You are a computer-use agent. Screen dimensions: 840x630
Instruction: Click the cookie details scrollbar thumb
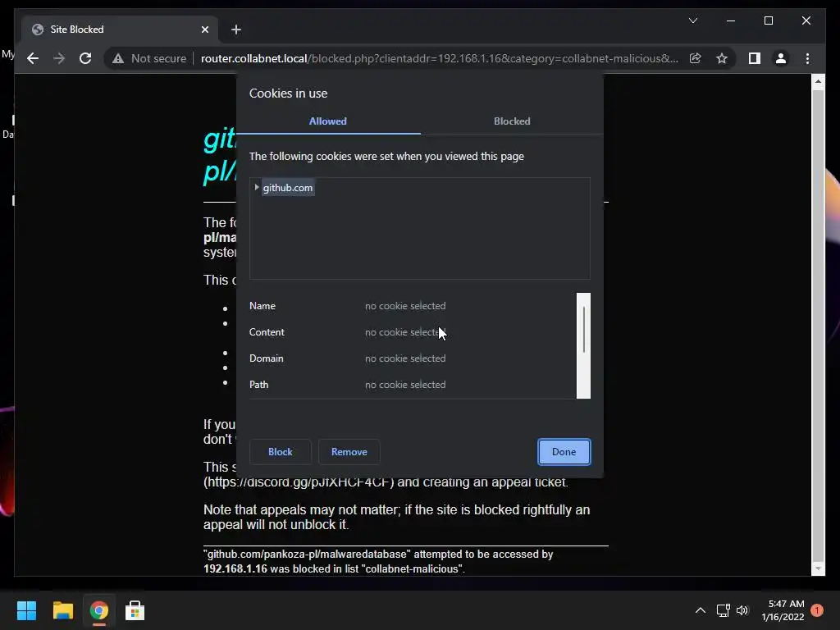(583, 330)
